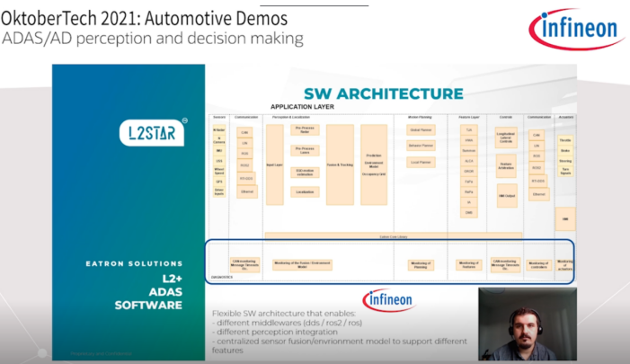Click the CAN box next to the Sensors column

(244, 132)
